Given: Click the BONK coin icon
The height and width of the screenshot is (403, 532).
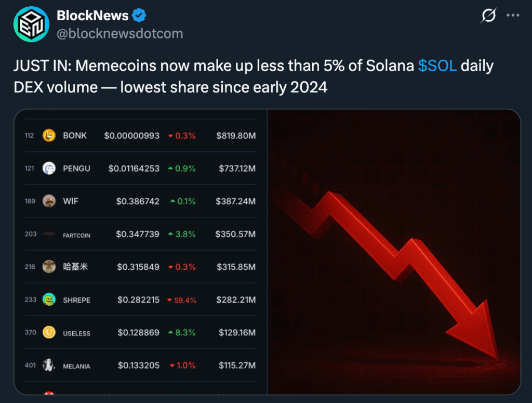Looking at the screenshot, I should coord(49,135).
